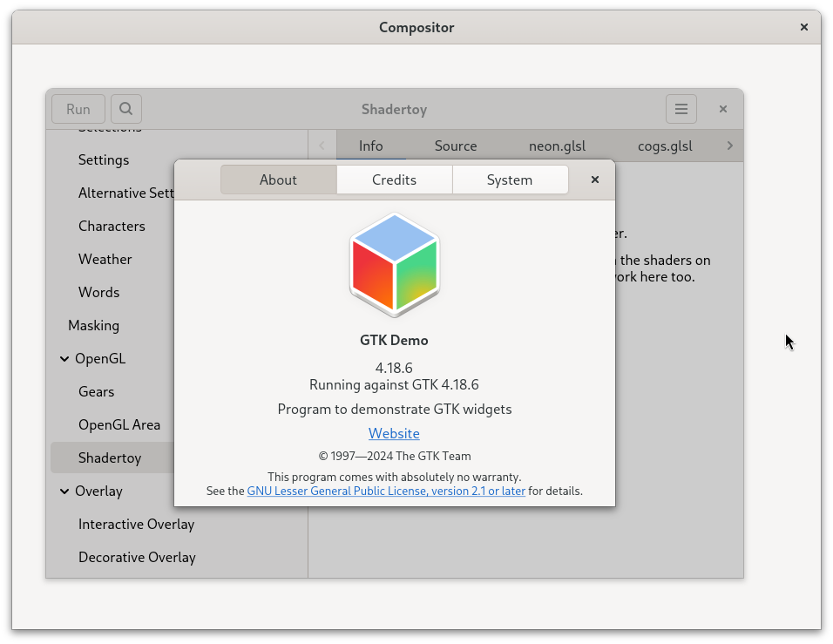Image resolution: width=833 pixels, height=644 pixels.
Task: Open the GNU Lesser General Public License link
Action: [x=386, y=491]
